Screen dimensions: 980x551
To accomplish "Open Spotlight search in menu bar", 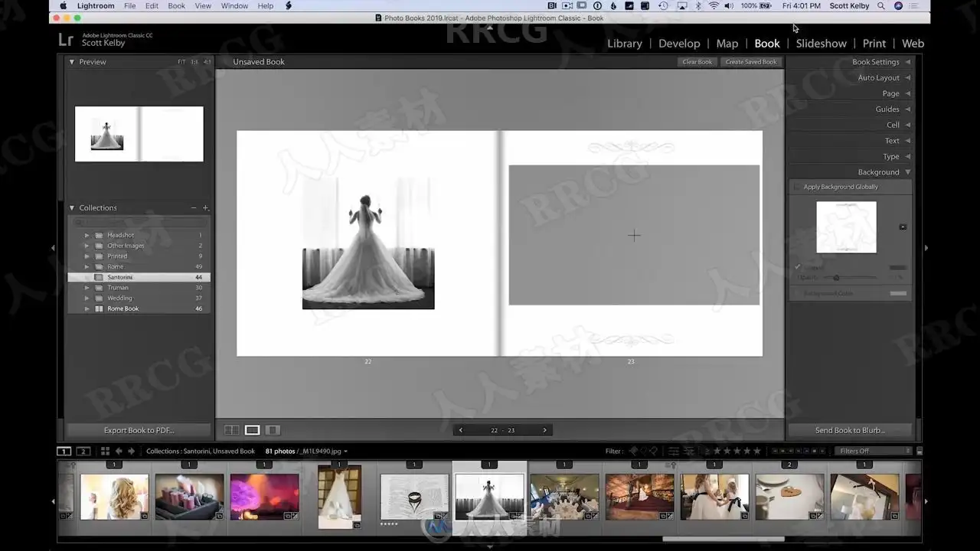I will point(881,5).
